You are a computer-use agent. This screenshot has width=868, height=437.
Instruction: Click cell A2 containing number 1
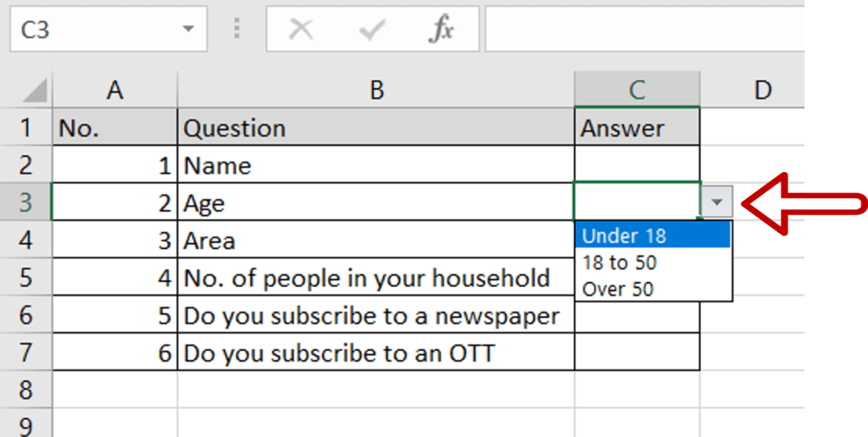click(115, 165)
